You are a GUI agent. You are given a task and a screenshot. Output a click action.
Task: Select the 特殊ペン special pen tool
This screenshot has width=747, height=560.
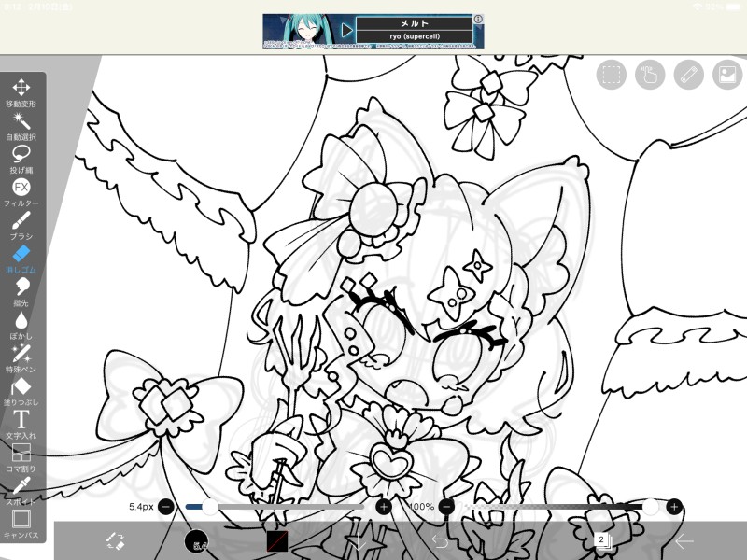(21, 358)
